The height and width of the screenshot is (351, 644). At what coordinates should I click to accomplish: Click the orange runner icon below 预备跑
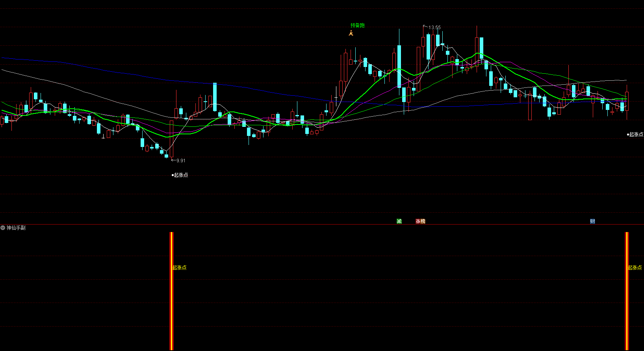(351, 33)
